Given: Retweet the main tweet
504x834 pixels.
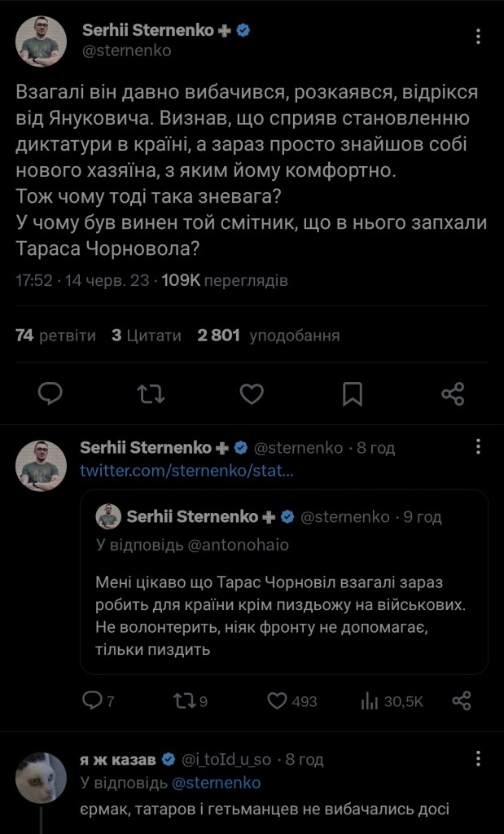Looking at the screenshot, I should 151,394.
